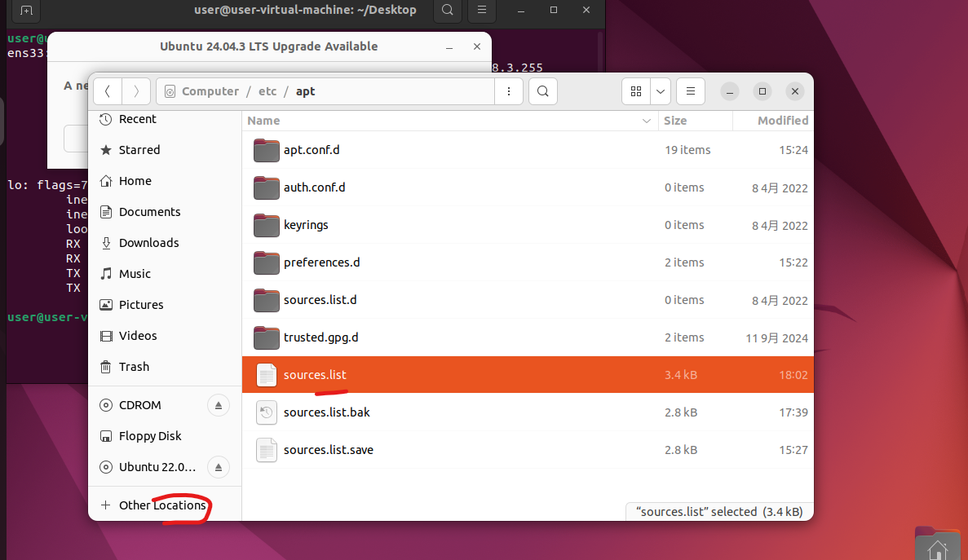968x560 pixels.
Task: Sort files by Modified column
Action: point(772,121)
